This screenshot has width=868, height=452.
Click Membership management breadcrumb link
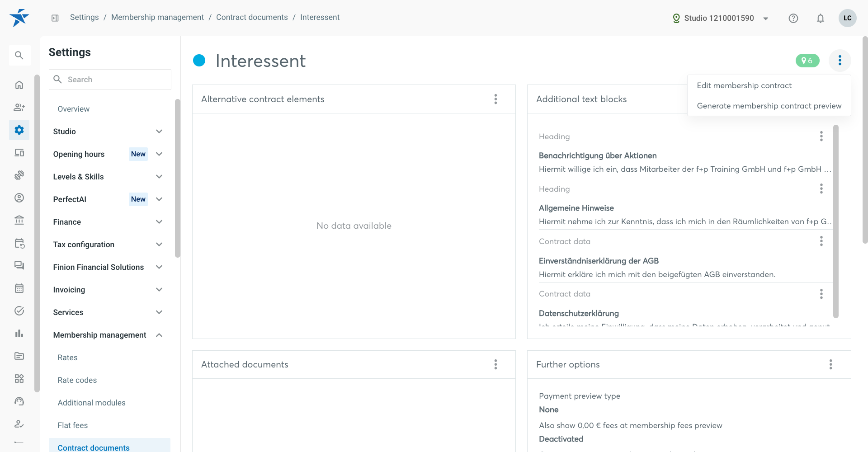coord(157,17)
